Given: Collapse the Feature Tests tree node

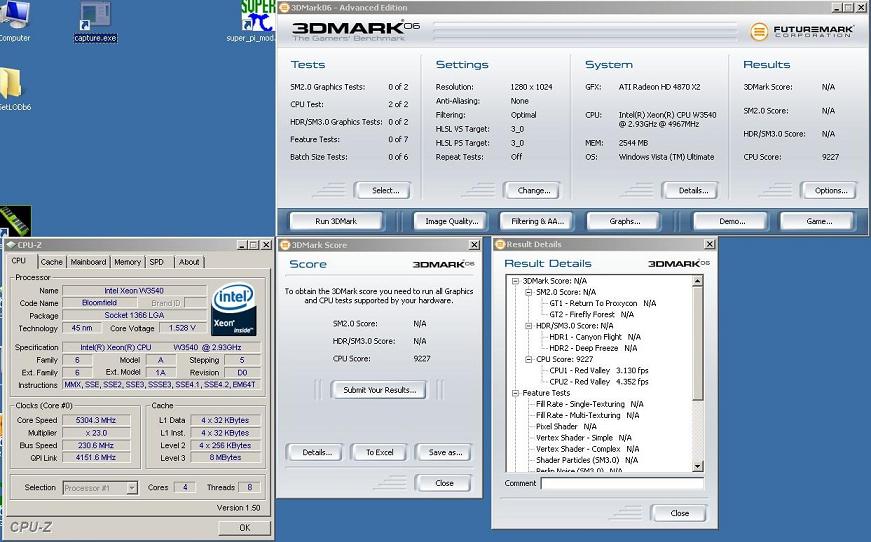Looking at the screenshot, I should click(515, 393).
